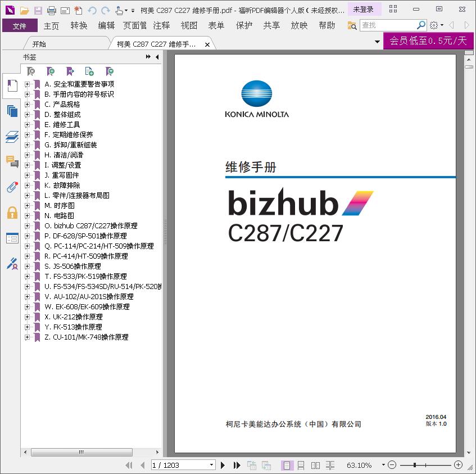This screenshot has width=476, height=474.
Task: Open the 帮助 ribbon tab
Action: click(x=327, y=25)
